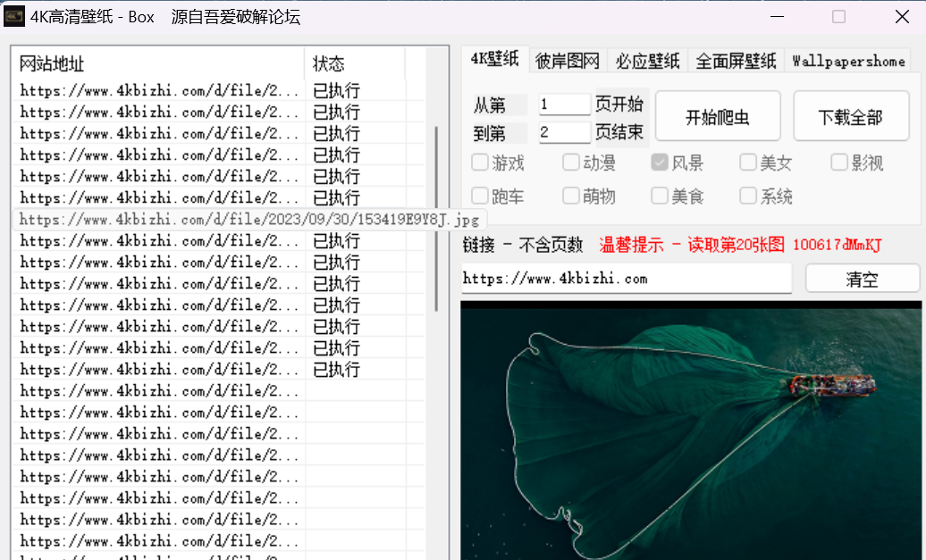Click the start page number field

(x=564, y=104)
